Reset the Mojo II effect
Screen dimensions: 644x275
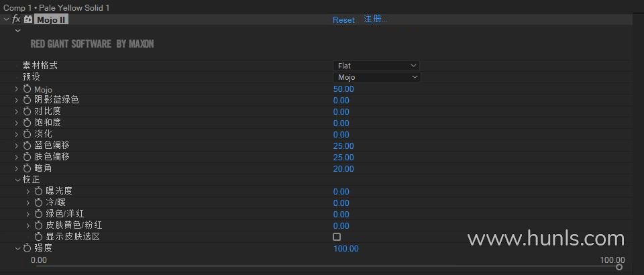(x=343, y=20)
